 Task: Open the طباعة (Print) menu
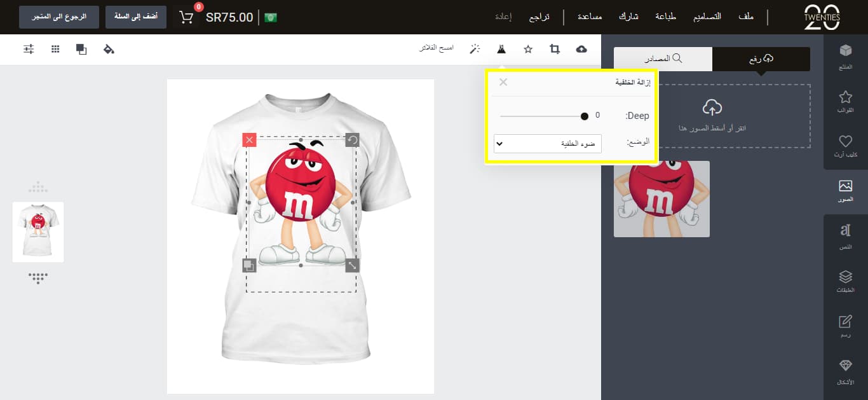(x=665, y=17)
